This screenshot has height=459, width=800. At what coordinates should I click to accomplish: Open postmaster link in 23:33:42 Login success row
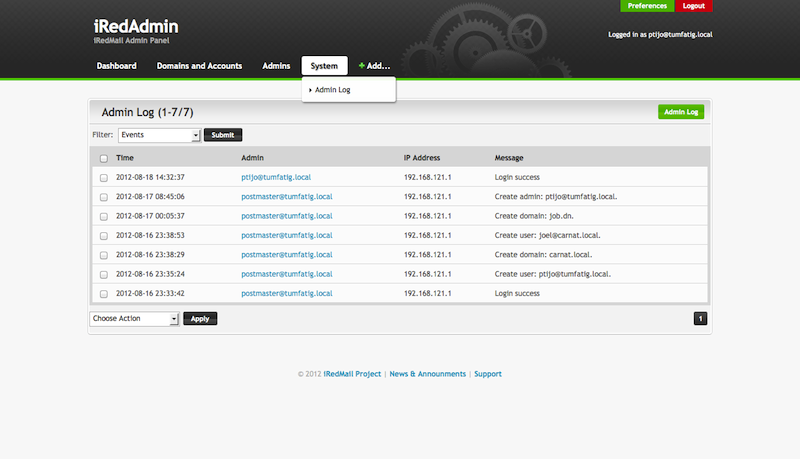(x=287, y=294)
